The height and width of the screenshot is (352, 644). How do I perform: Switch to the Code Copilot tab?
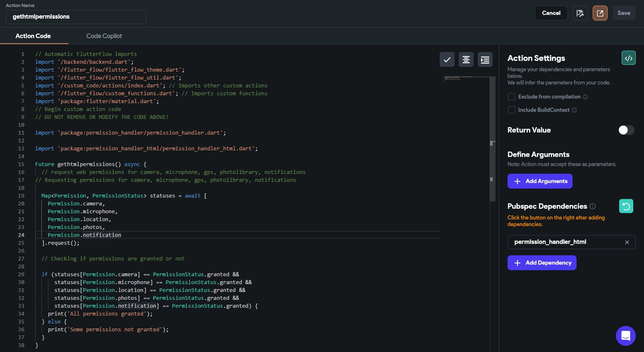tap(104, 36)
